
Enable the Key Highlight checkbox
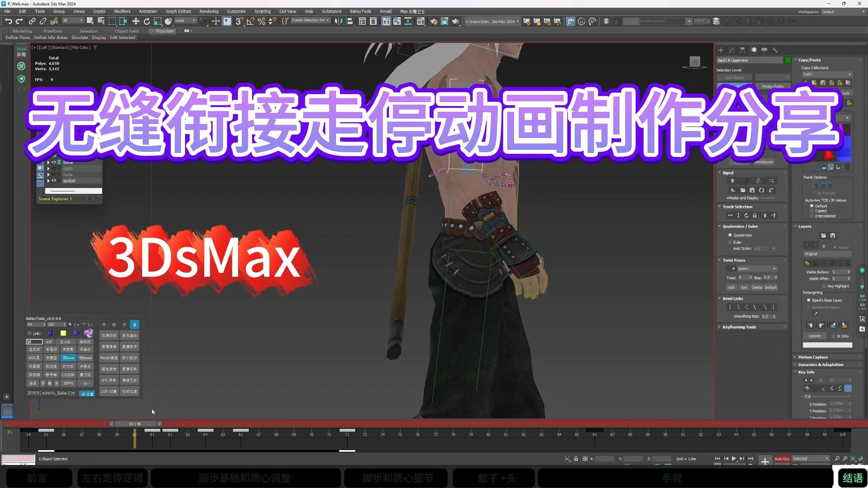coord(825,286)
